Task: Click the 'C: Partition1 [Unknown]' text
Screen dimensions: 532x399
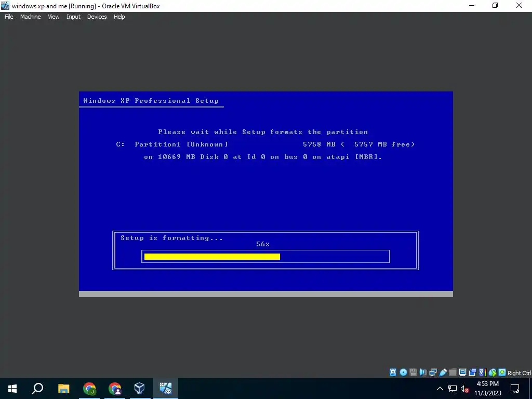Action: coord(172,144)
